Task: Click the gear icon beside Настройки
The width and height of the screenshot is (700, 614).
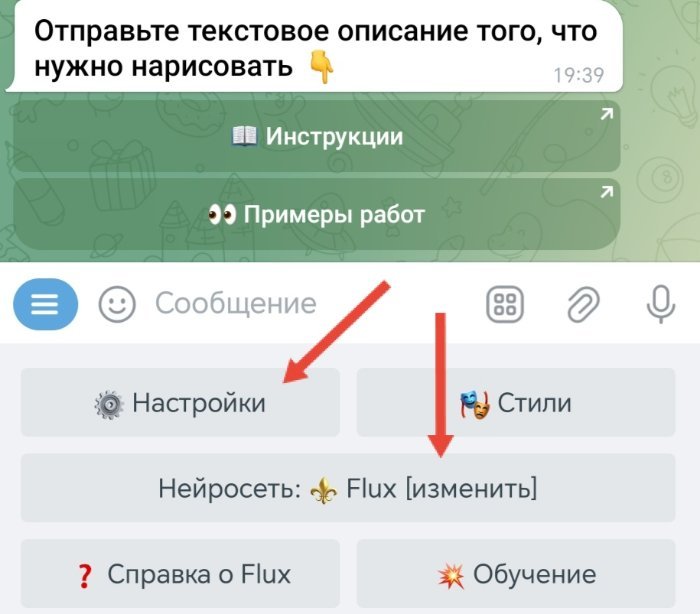Action: (109, 405)
